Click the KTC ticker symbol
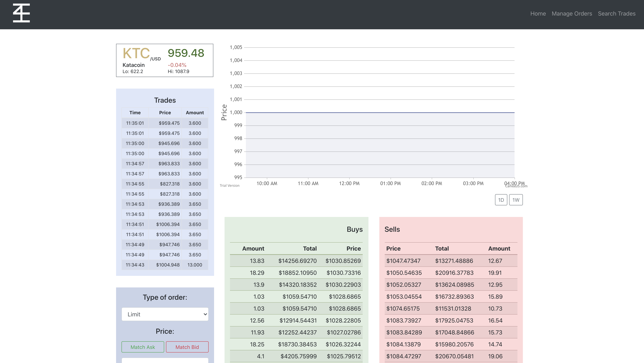 point(136,53)
